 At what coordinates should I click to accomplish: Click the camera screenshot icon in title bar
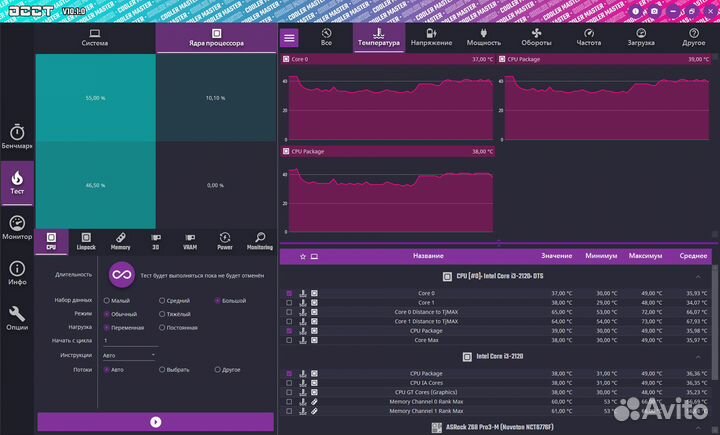click(653, 11)
